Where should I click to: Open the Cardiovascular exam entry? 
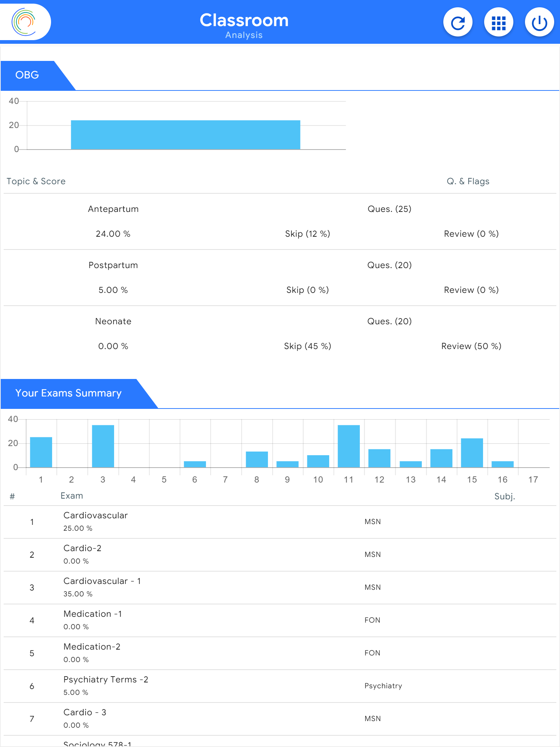96,516
